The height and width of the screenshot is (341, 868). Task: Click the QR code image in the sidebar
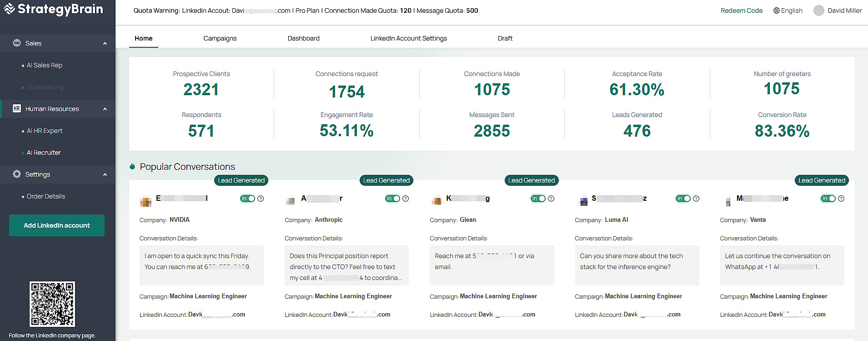(52, 304)
